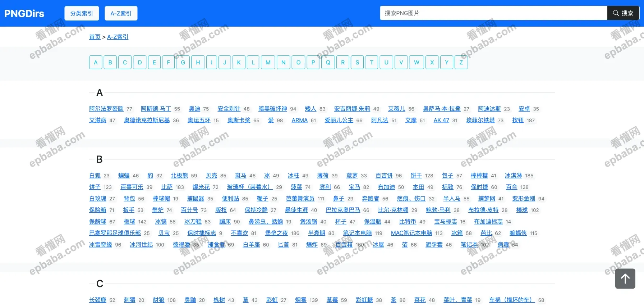Jump to letter B index
644x308 pixels.
(110, 62)
